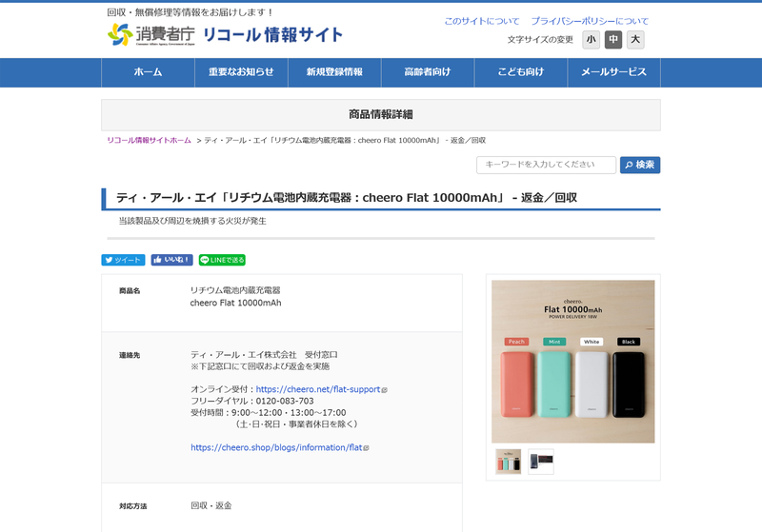
Task: Set text size to 中
Action: 613,39
